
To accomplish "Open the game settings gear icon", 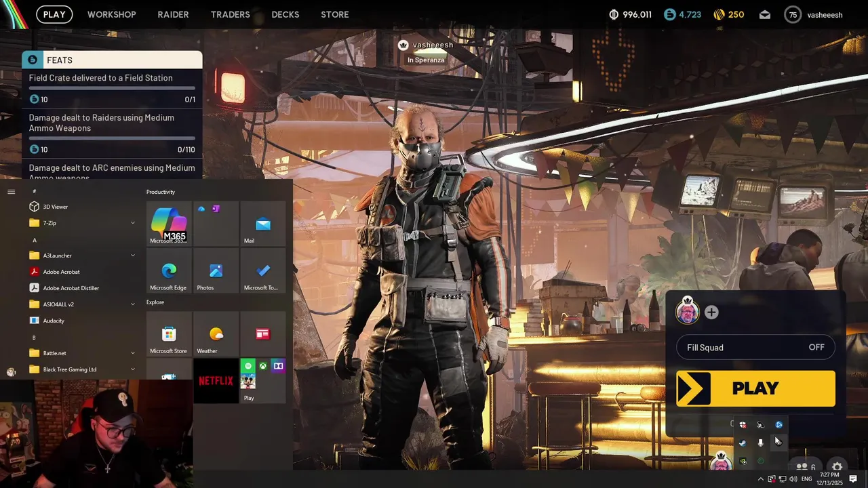I will coord(837,467).
